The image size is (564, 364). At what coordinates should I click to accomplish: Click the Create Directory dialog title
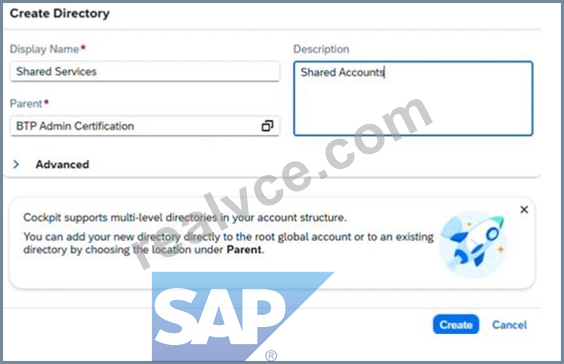(60, 13)
